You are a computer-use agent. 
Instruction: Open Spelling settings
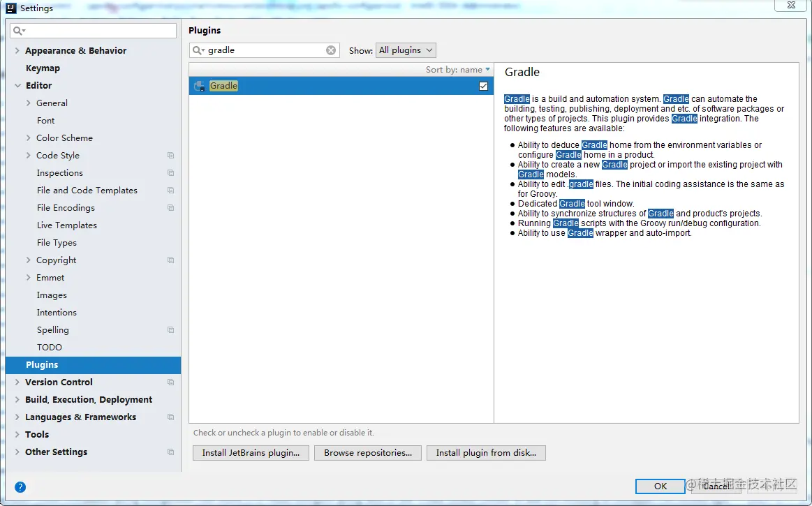pyautogui.click(x=53, y=330)
